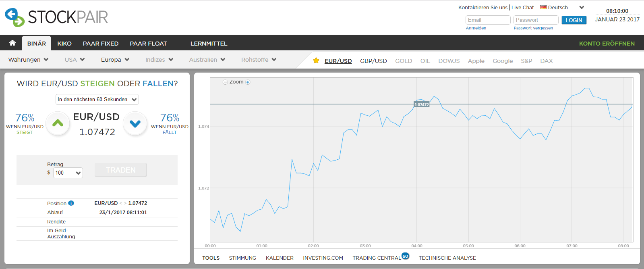
Task: Click the 1.07472 price marker on chart
Action: tap(422, 104)
